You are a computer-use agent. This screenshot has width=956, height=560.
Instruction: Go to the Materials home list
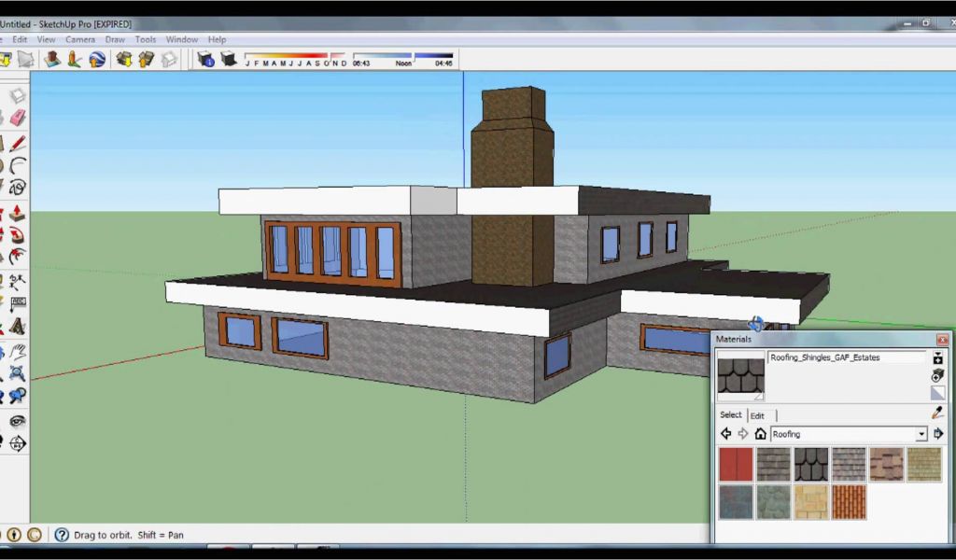[760, 434]
